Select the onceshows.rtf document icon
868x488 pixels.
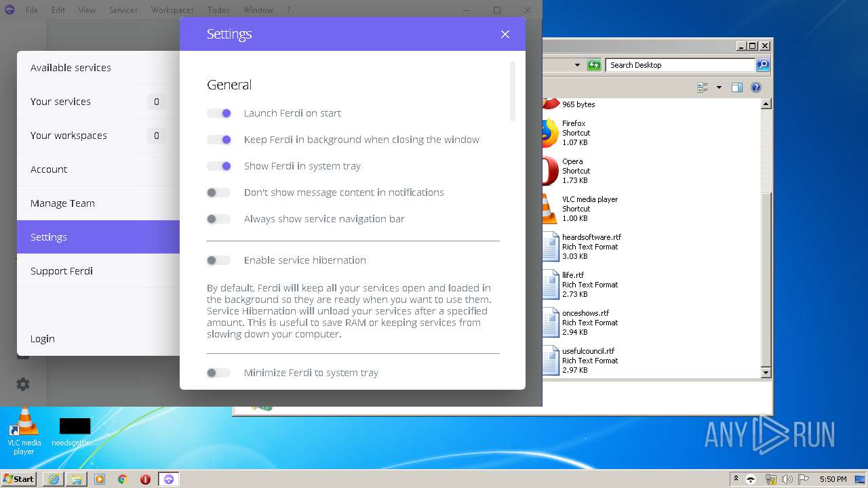(550, 323)
